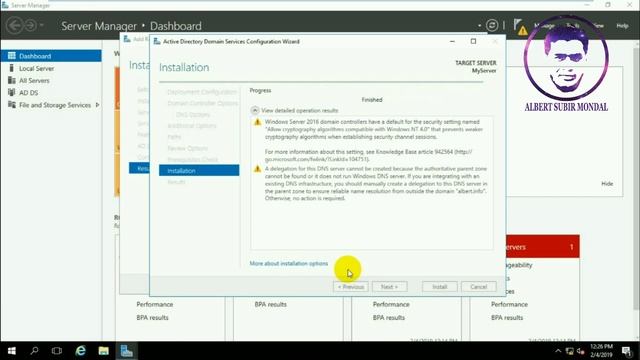640x360 pixels.
Task: Click the Local Server icon
Action: tap(11, 68)
